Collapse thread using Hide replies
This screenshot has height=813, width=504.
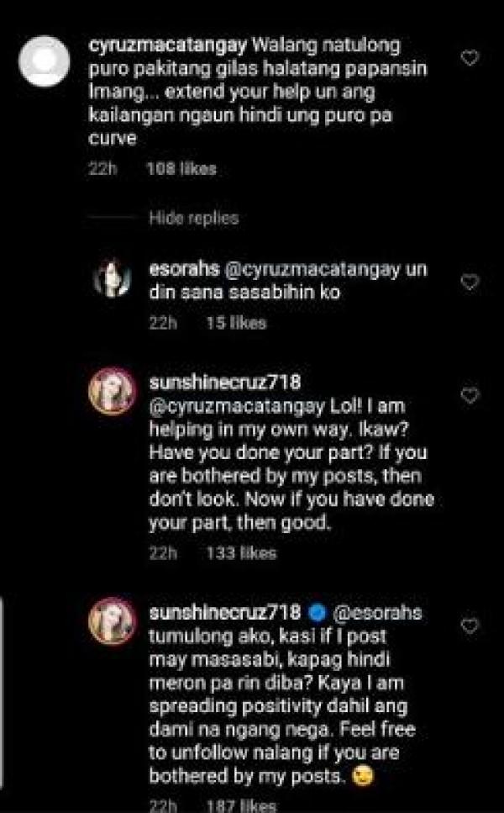point(193,218)
